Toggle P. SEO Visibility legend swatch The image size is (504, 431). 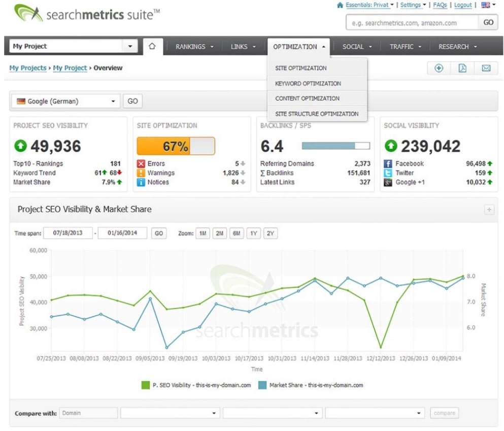pyautogui.click(x=146, y=385)
